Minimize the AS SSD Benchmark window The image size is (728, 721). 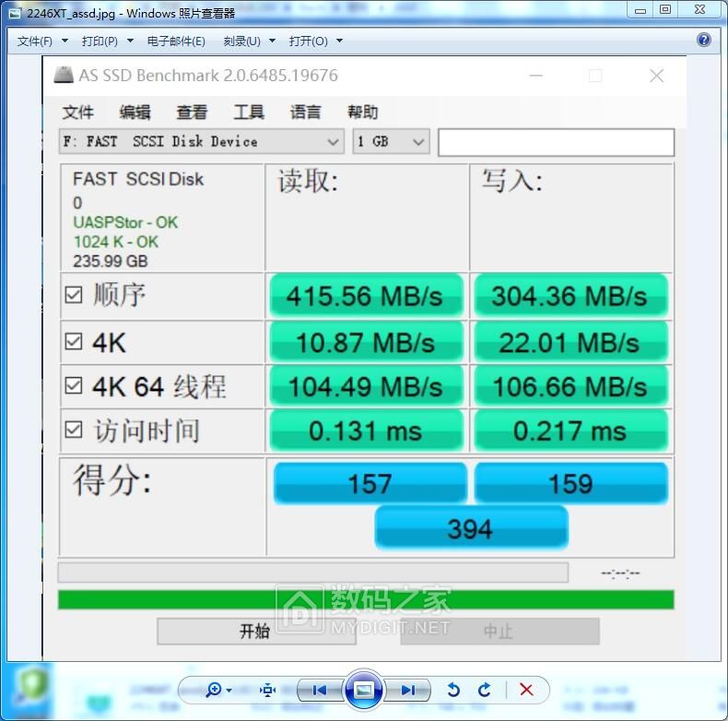(535, 76)
